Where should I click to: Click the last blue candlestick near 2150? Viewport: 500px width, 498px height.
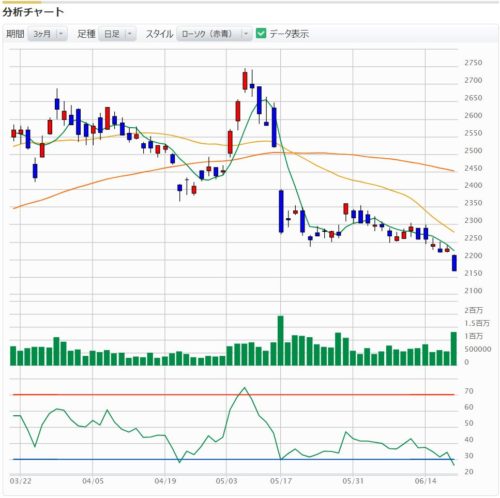tap(454, 263)
